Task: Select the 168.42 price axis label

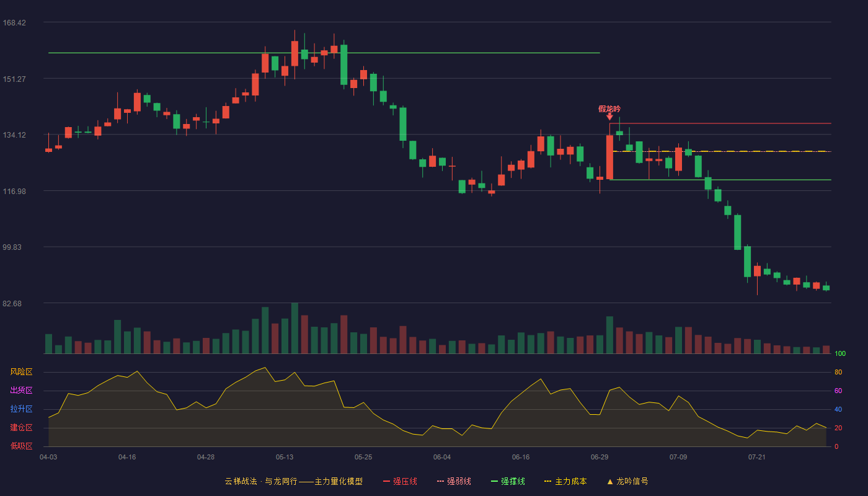Action: pos(14,23)
